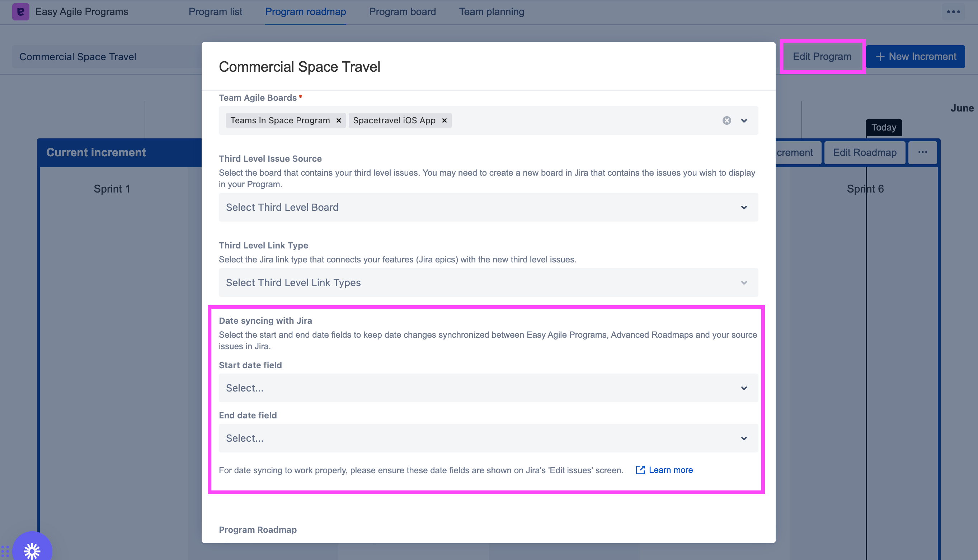Open the End date field dropdown
The image size is (978, 560).
(x=488, y=438)
